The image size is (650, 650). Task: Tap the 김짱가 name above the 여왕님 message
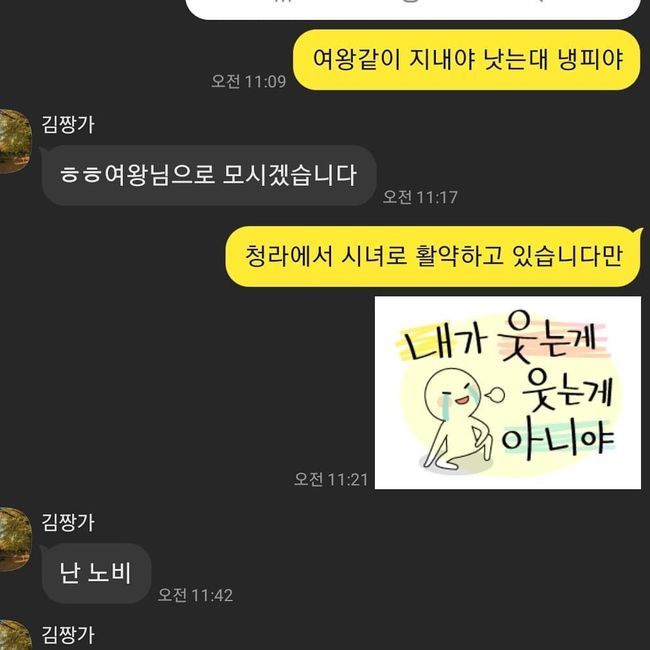pyautogui.click(x=68, y=125)
